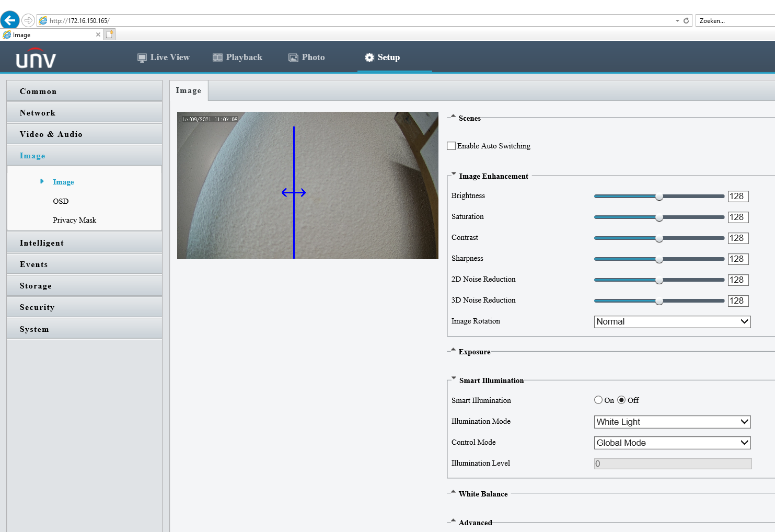Open a new browser tab

coord(109,34)
